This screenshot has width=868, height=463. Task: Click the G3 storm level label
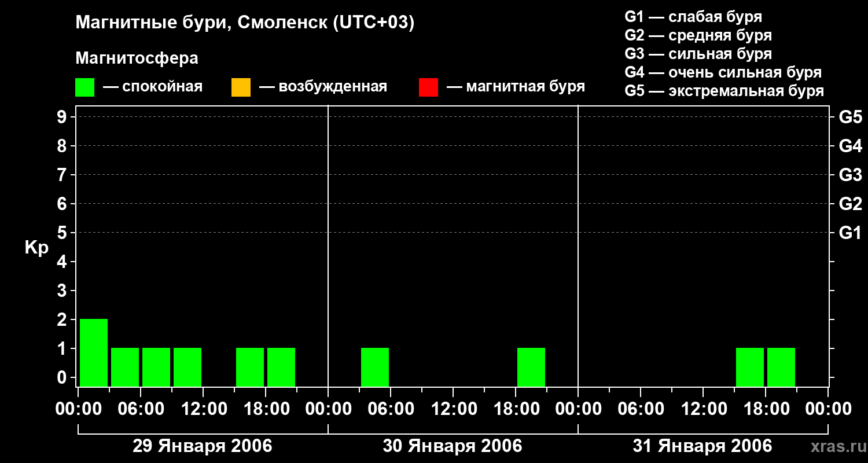click(x=851, y=175)
